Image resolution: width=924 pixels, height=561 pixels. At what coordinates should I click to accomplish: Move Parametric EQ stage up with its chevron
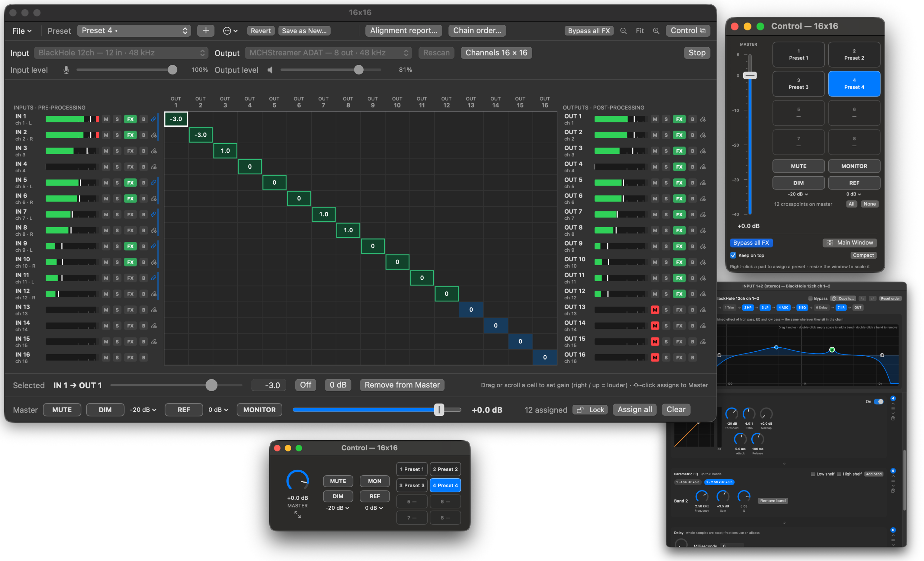[x=893, y=476]
